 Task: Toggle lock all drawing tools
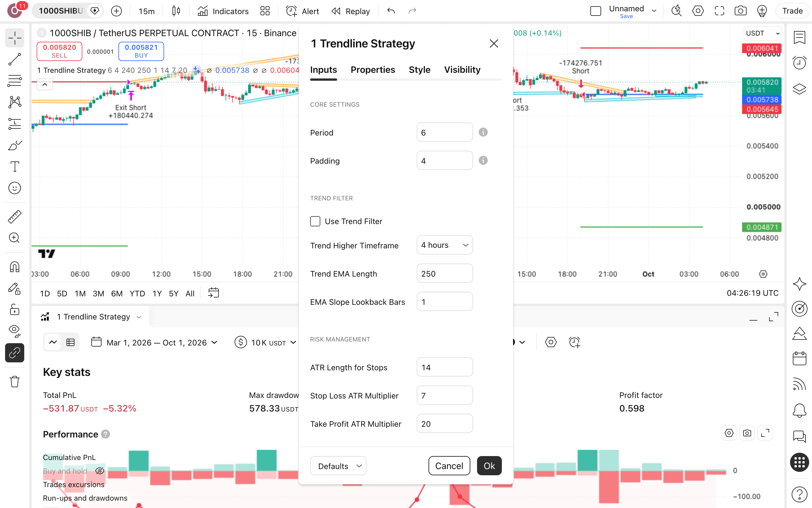(x=14, y=309)
